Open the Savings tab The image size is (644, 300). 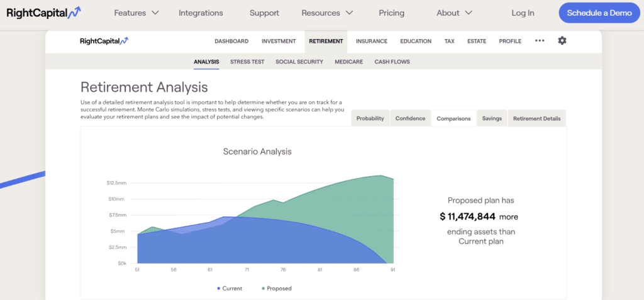[x=492, y=118]
